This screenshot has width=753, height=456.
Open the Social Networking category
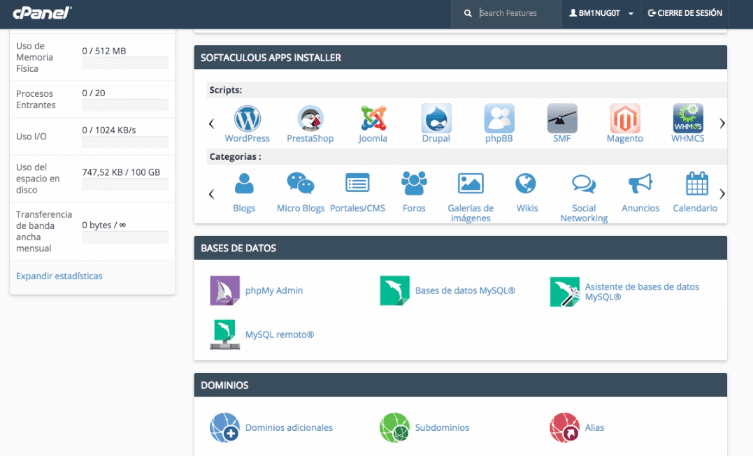pyautogui.click(x=584, y=184)
